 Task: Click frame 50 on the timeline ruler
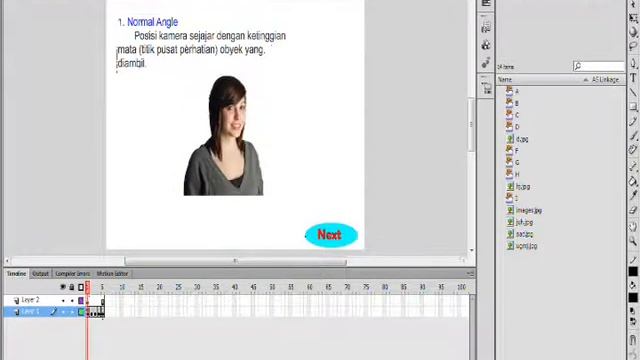click(x=272, y=287)
